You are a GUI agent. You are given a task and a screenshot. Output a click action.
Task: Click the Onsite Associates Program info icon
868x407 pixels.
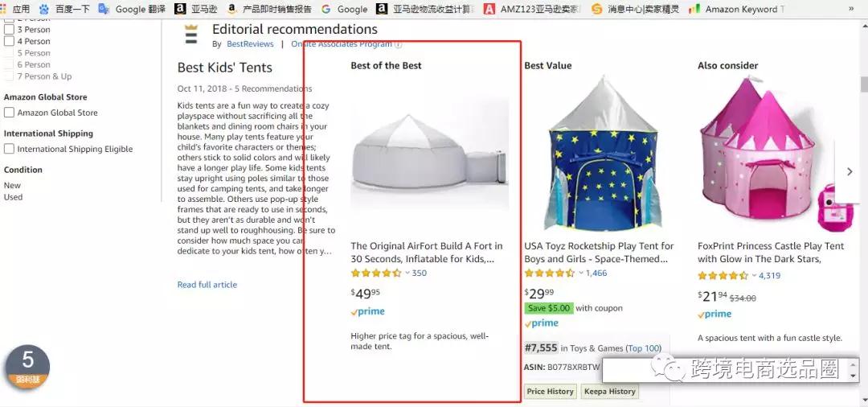[x=398, y=44]
